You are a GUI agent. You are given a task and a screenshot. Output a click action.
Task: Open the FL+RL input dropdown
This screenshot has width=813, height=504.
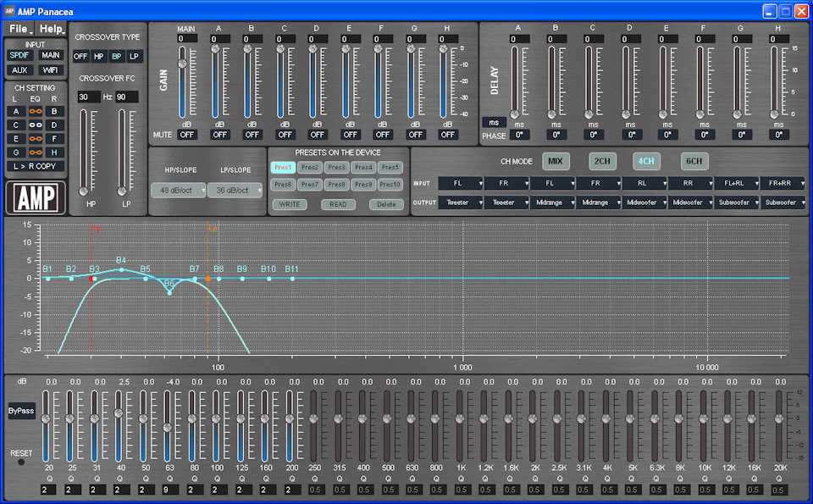click(x=738, y=184)
